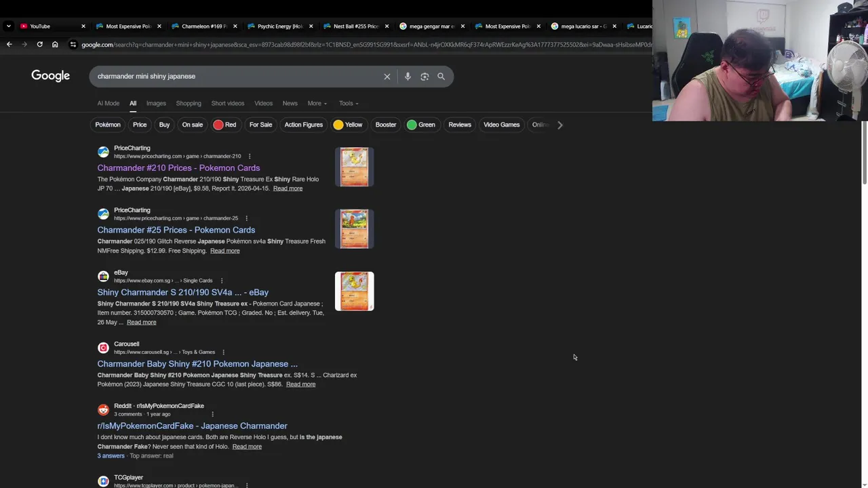The image size is (868, 488).
Task: Close the YouTube tab
Action: point(83,26)
